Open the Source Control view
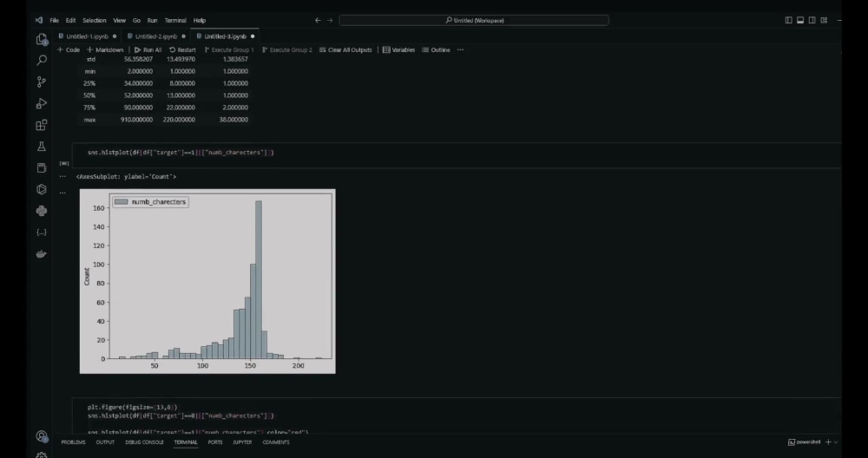The image size is (868, 458). 42,82
